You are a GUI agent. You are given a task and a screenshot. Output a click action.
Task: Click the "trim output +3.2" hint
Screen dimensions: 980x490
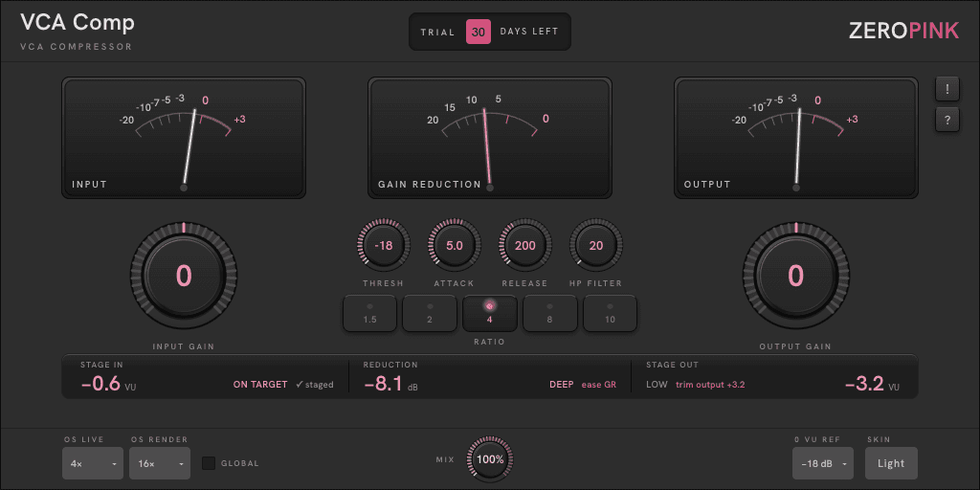[x=710, y=385]
